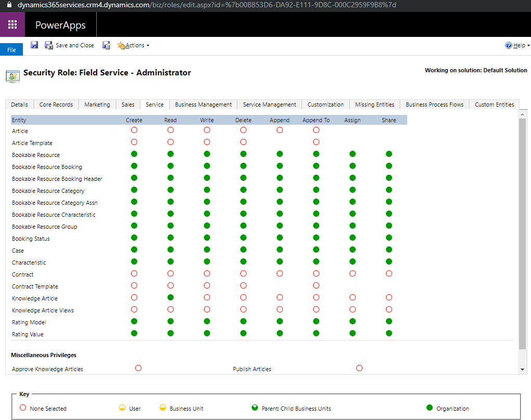Image resolution: width=531 pixels, height=420 pixels.
Task: Click the Save disk icon
Action: coord(34,45)
